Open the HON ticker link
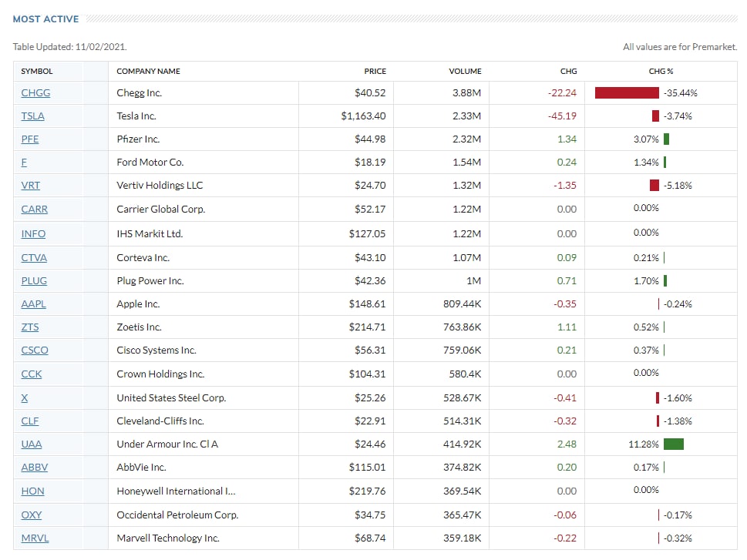747x560 pixels. coord(33,491)
